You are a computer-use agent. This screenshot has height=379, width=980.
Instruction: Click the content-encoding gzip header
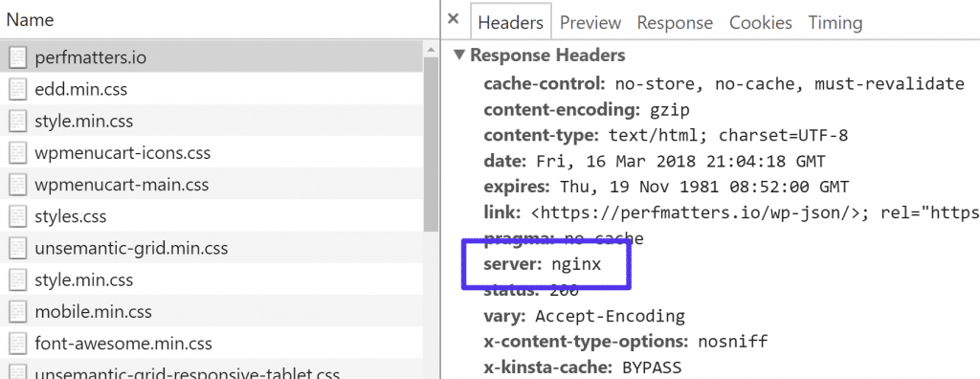tap(587, 109)
